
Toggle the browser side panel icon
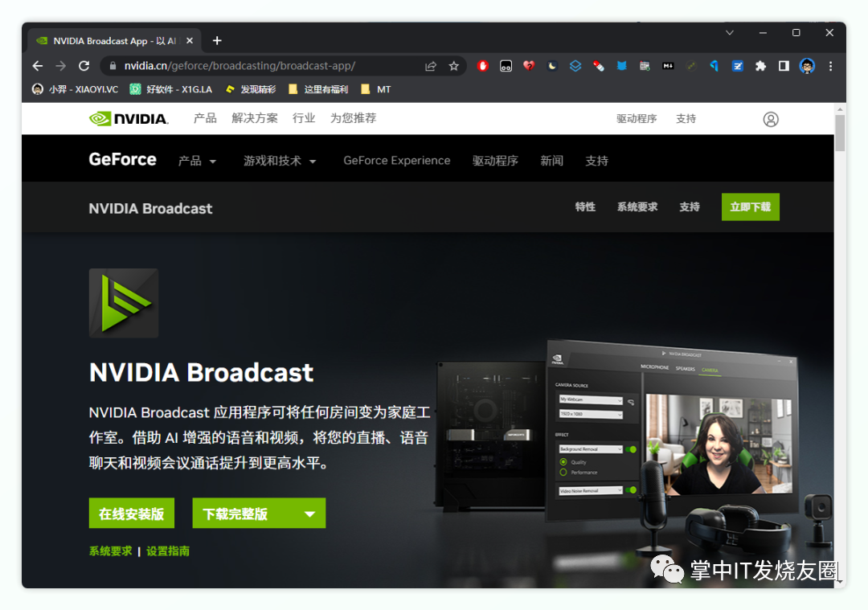(784, 66)
